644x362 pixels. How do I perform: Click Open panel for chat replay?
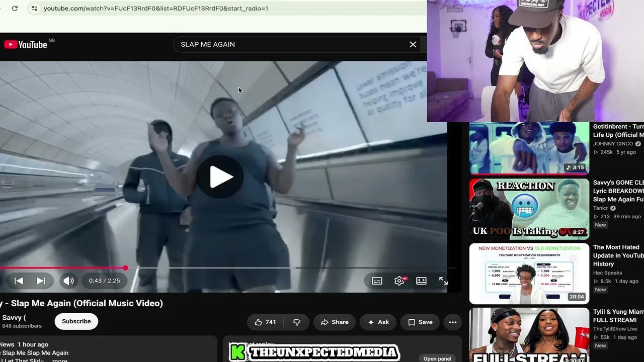click(x=437, y=358)
